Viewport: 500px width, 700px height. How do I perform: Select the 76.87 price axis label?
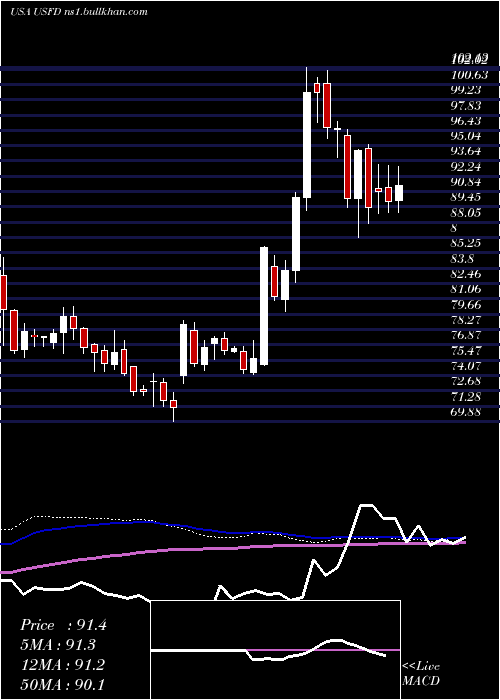(x=466, y=335)
